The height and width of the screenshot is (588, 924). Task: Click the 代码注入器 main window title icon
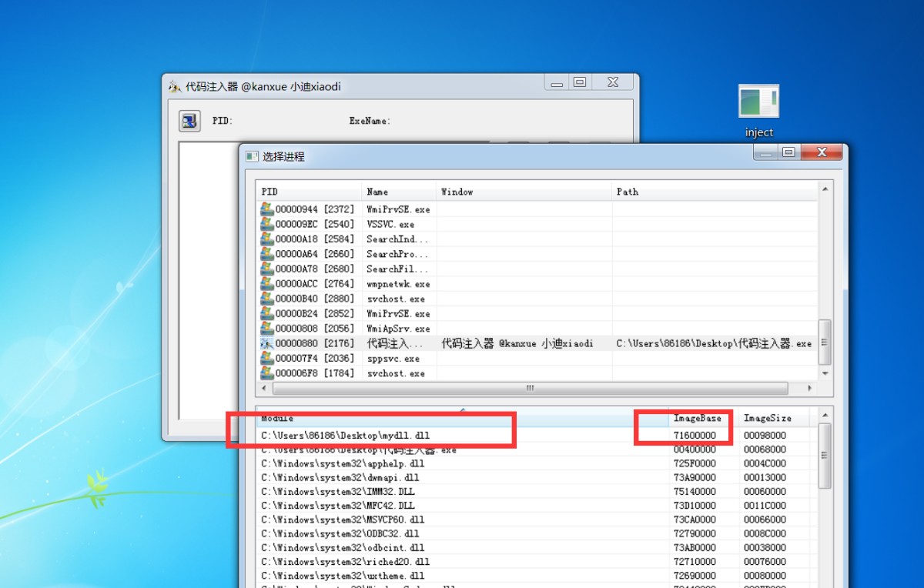click(175, 87)
